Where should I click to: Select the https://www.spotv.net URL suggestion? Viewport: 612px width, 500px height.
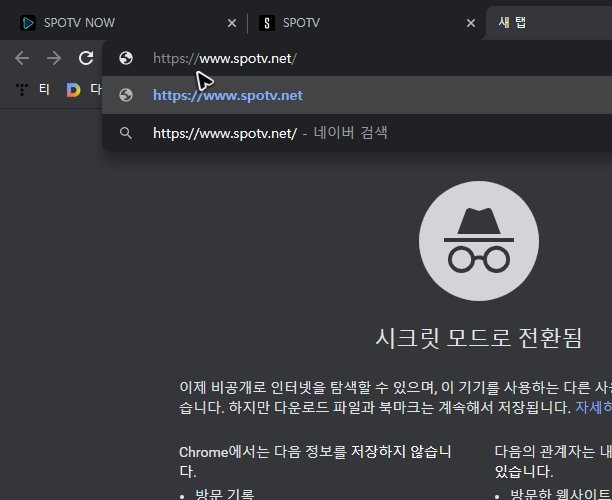pos(357,95)
